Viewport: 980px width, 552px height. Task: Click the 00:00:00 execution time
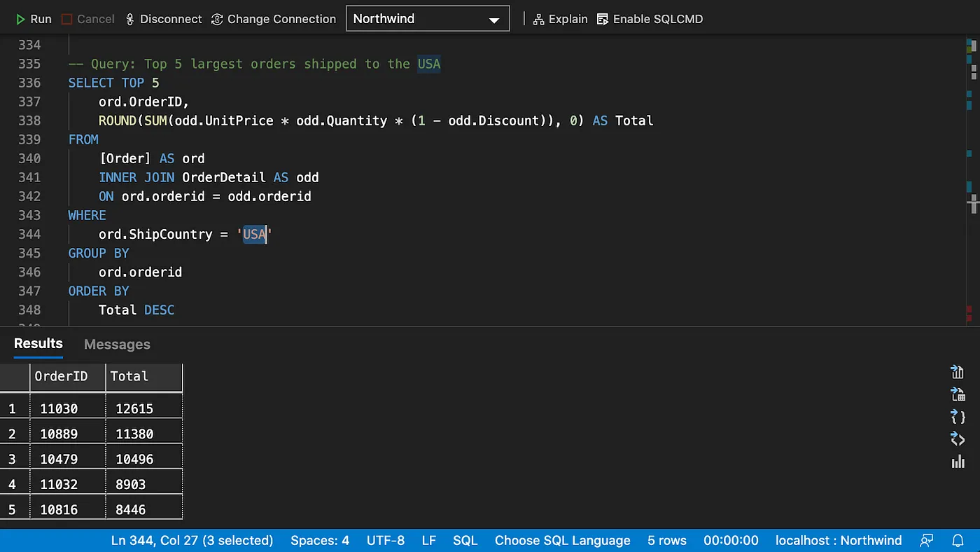(731, 540)
